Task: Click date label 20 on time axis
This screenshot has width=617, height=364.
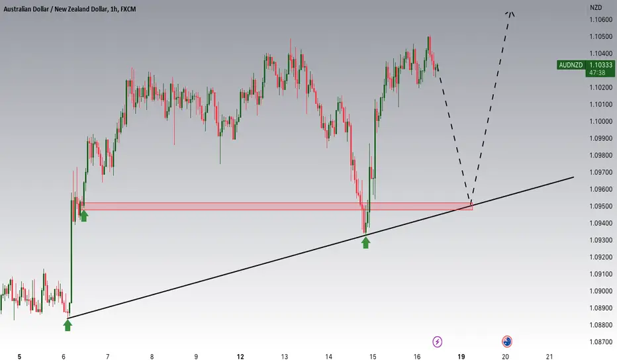Action: 505,357
